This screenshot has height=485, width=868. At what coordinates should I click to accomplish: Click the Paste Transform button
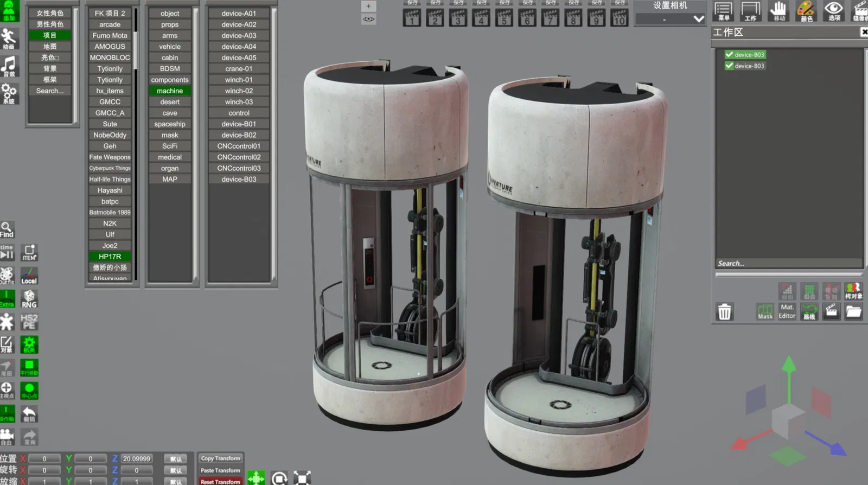click(x=220, y=470)
